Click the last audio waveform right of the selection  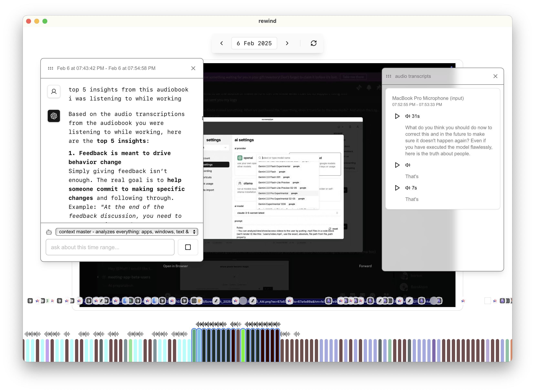tap(297, 334)
